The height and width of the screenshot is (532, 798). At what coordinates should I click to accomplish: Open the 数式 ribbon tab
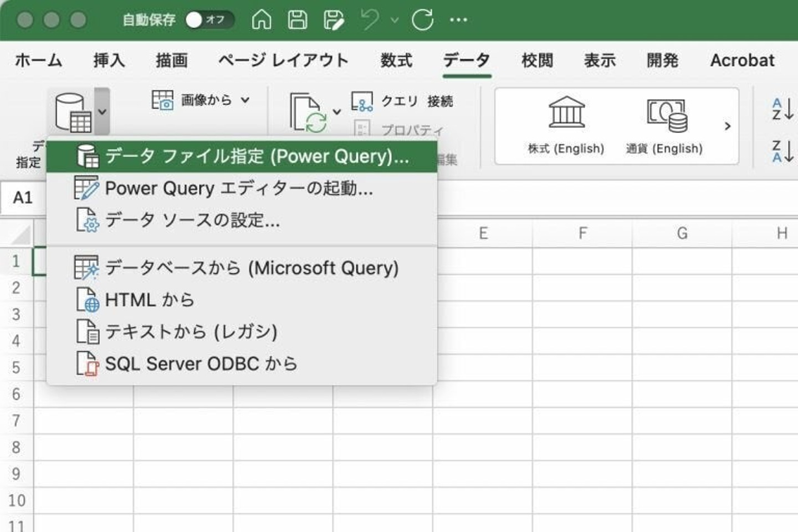[x=396, y=60]
